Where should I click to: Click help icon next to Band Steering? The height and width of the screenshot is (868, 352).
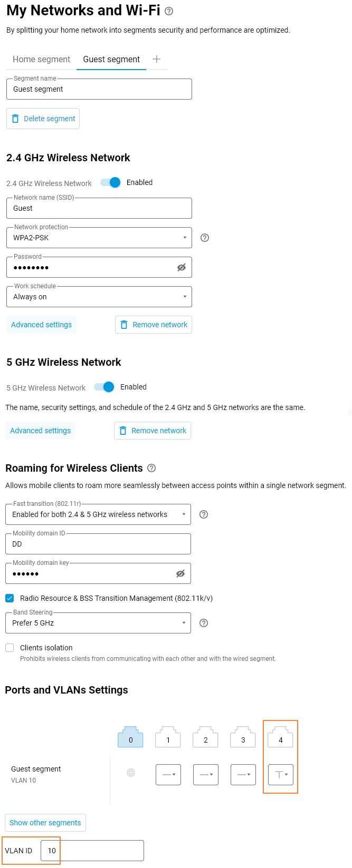[x=204, y=623]
